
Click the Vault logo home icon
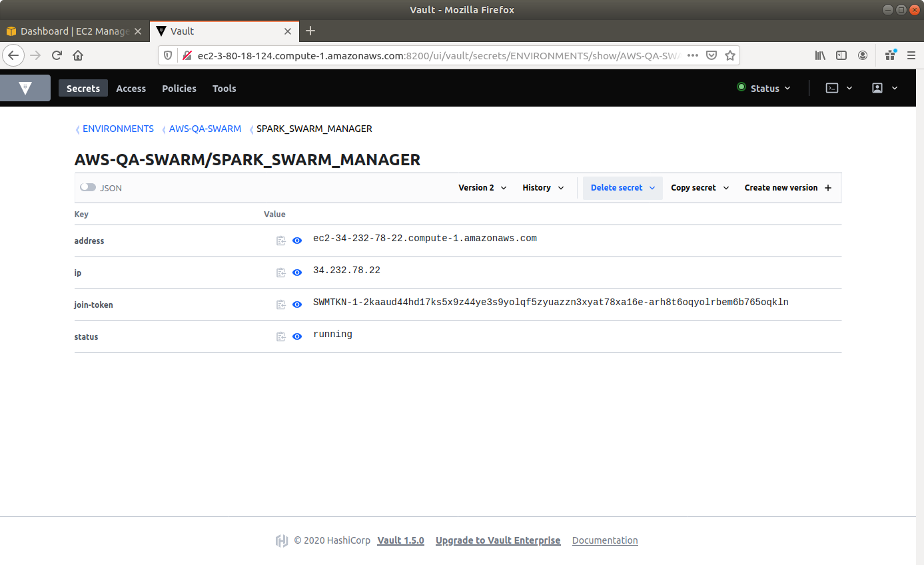point(25,88)
